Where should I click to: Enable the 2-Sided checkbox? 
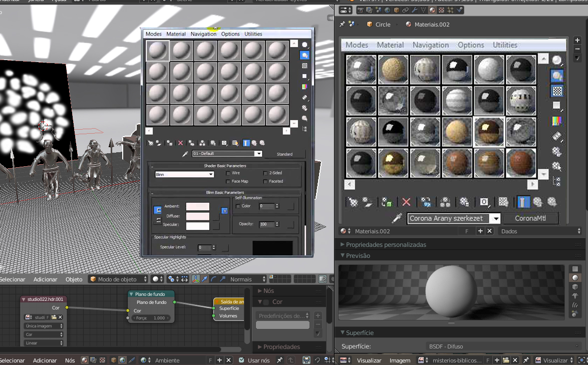tap(265, 173)
